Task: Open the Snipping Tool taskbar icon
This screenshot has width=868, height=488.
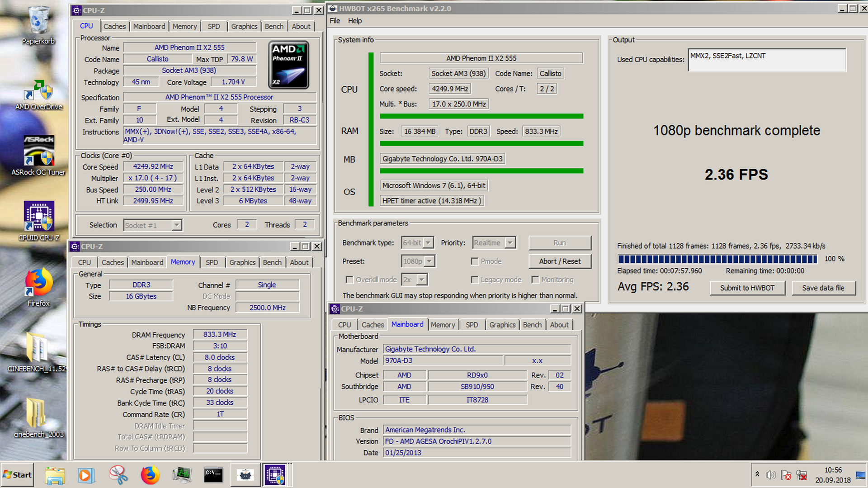Action: pyautogui.click(x=118, y=475)
